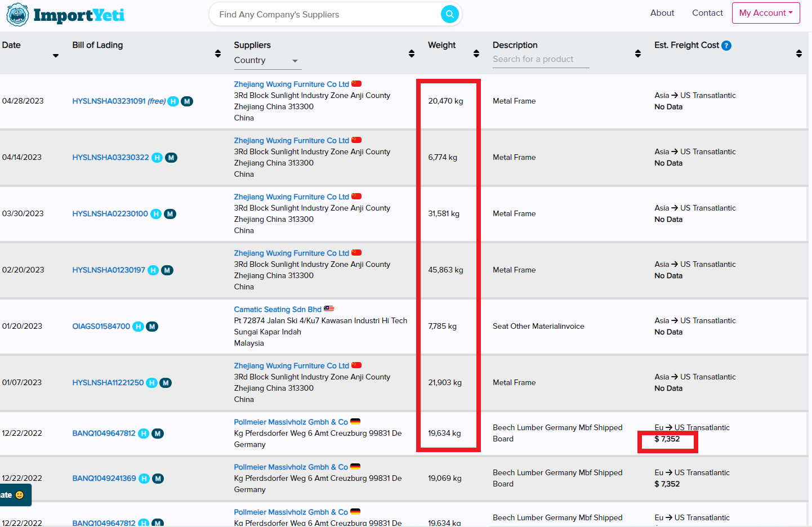The height and width of the screenshot is (527, 812).
Task: Open bill of lading HYSLNSHA03231091
Action: 109,101
